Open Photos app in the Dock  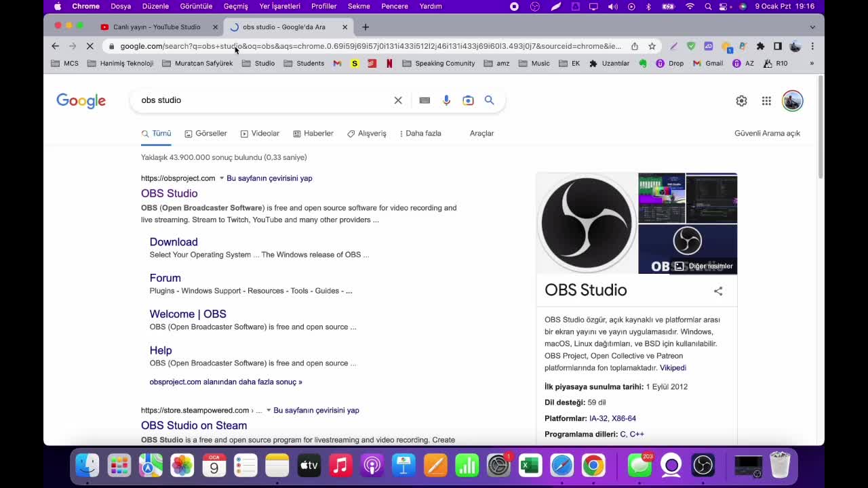click(x=182, y=466)
